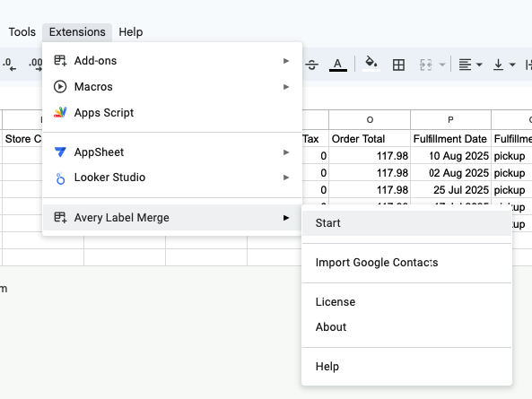Click the AppSheet blue logo icon

[60, 152]
